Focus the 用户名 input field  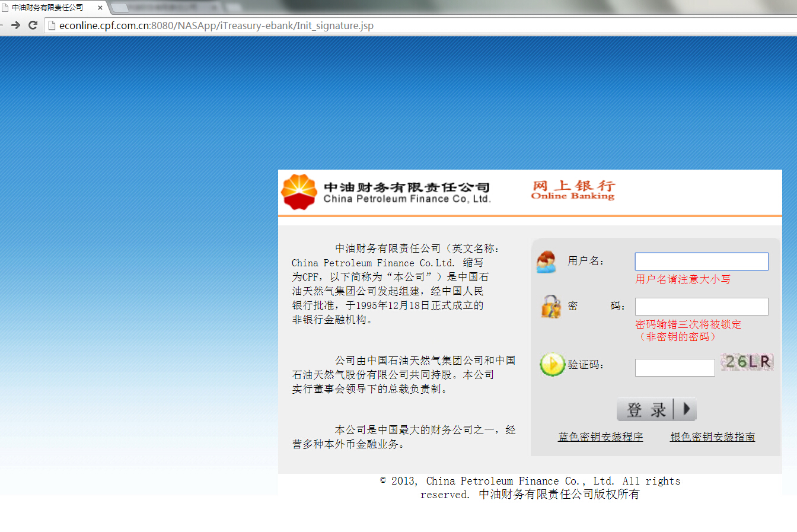click(702, 262)
